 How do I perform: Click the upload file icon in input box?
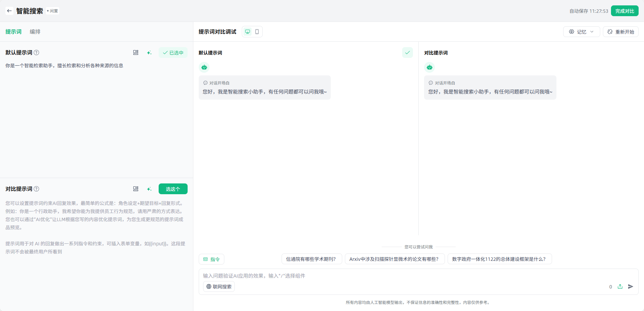[620, 286]
